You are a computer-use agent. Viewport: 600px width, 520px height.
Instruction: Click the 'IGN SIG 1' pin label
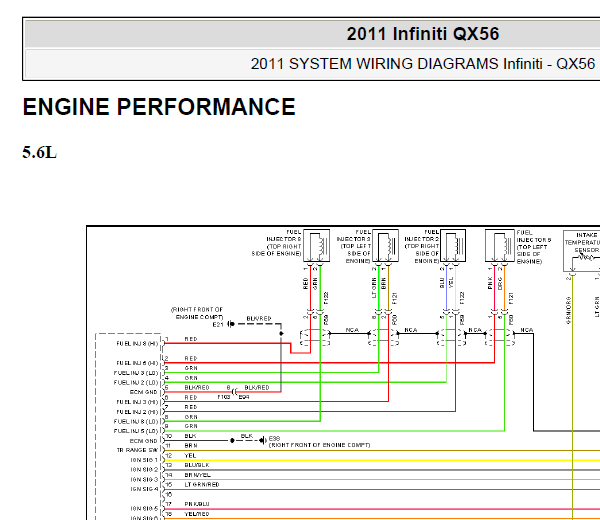coord(144,460)
